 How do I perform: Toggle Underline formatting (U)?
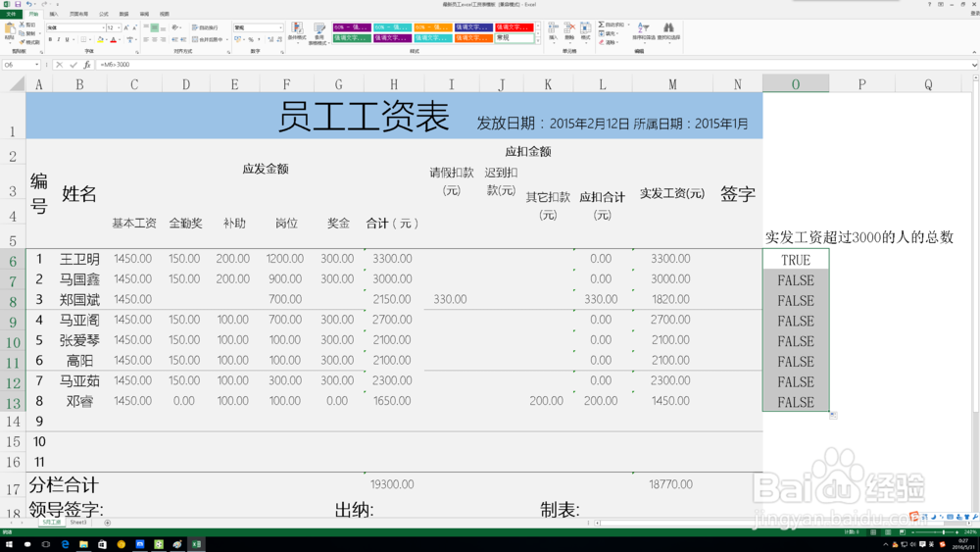[67, 39]
